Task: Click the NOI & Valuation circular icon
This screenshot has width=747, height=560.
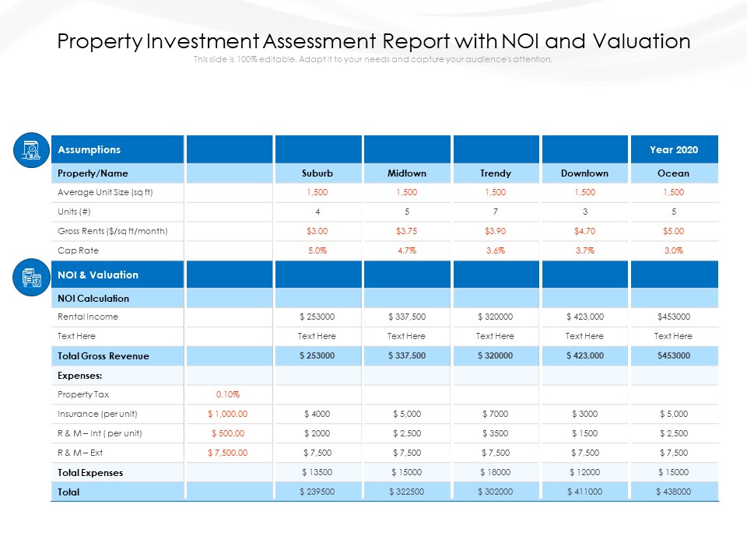Action: 31,277
